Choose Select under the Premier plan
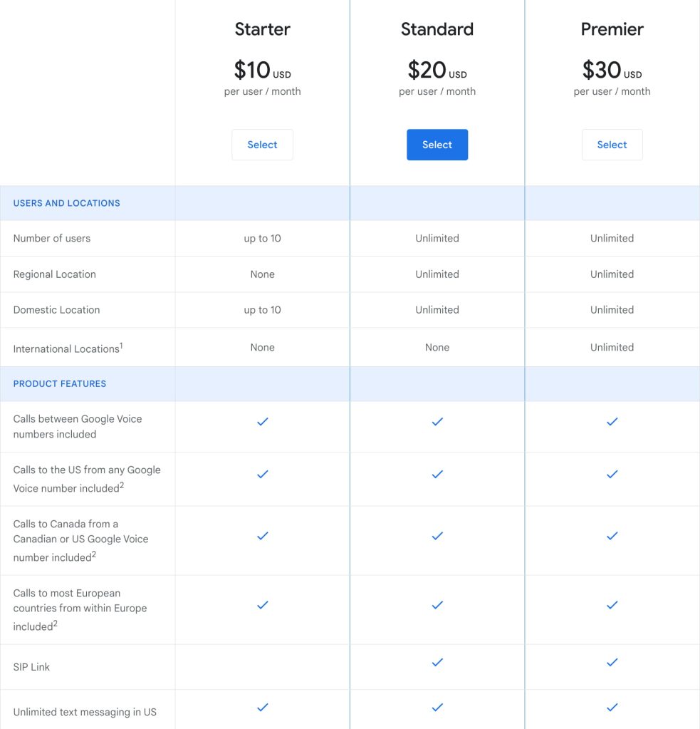The height and width of the screenshot is (729, 700). (x=612, y=145)
